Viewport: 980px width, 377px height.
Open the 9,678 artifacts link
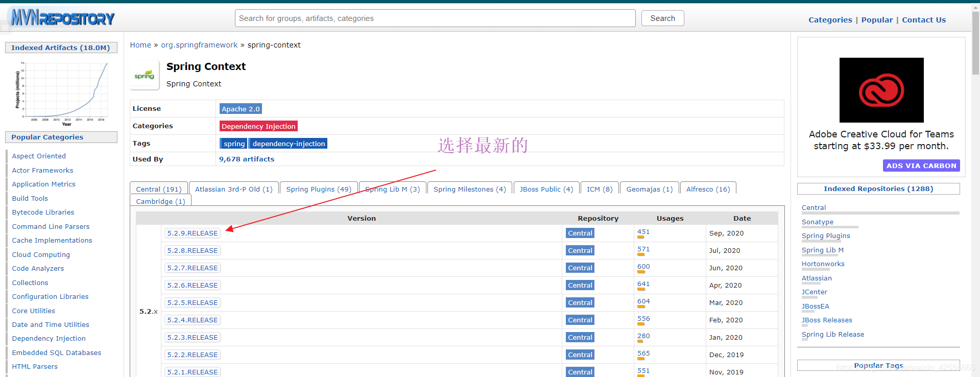tap(247, 159)
